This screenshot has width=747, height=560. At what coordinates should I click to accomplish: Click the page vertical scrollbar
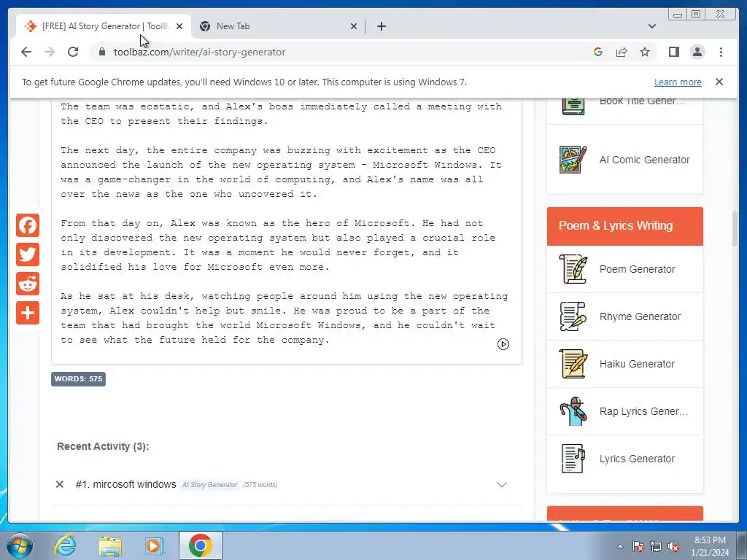tap(734, 228)
